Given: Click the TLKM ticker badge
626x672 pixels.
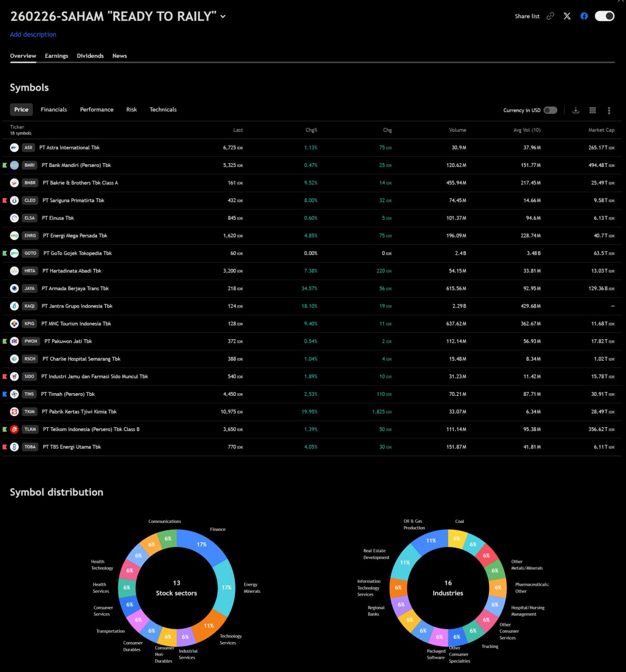Looking at the screenshot, I should pyautogui.click(x=30, y=429).
